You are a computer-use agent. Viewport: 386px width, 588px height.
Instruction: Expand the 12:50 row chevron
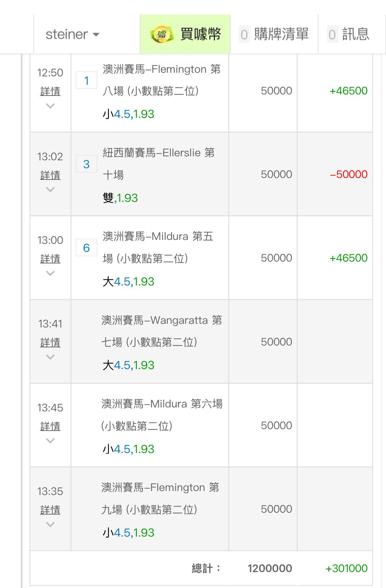tap(50, 106)
